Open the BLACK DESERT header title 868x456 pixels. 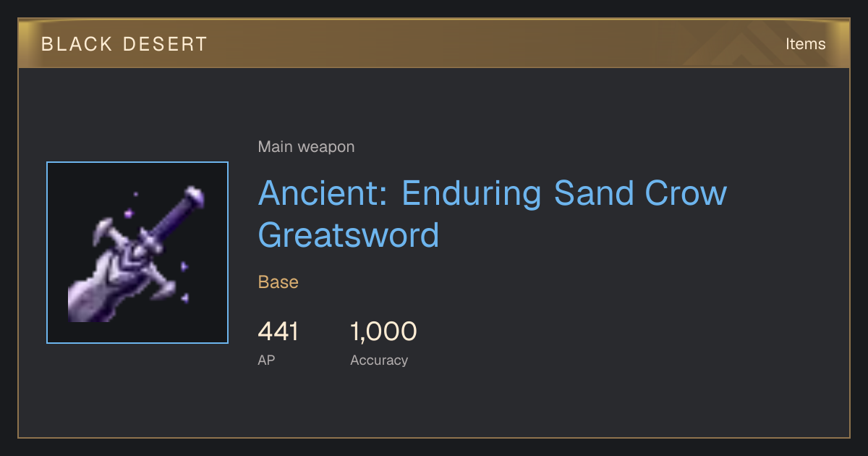tap(124, 44)
